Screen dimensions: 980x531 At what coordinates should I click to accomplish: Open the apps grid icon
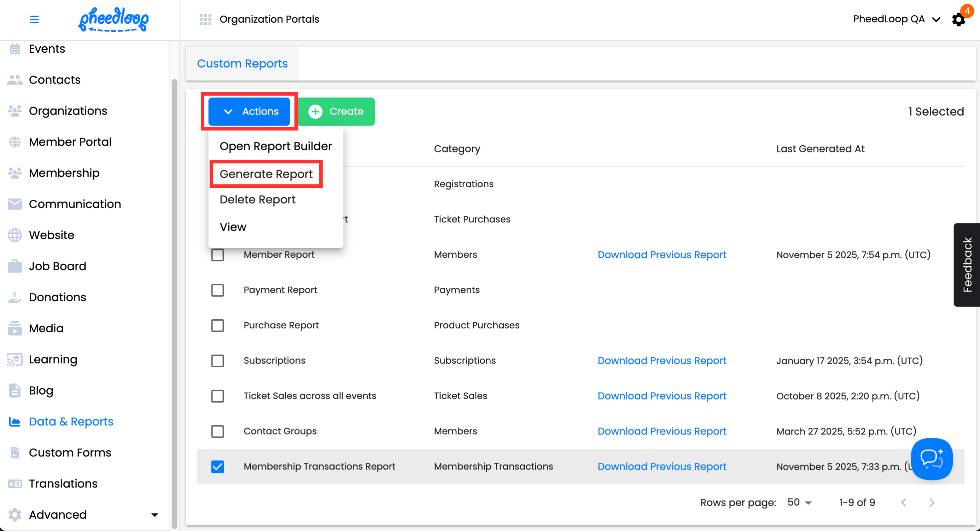205,19
